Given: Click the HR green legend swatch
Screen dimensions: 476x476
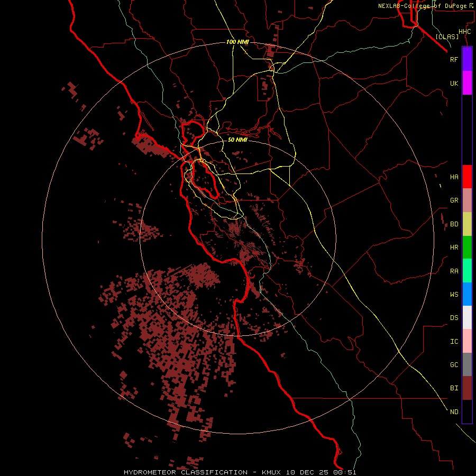Looking at the screenshot, I should tap(467, 248).
